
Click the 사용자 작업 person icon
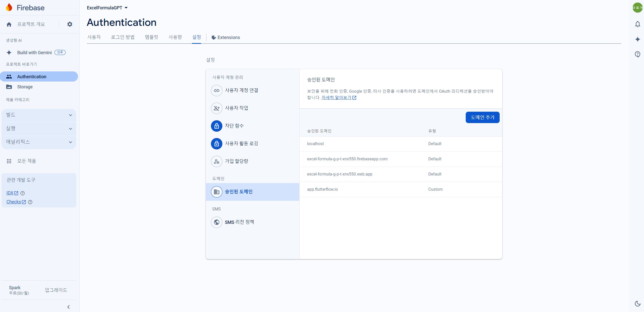pyautogui.click(x=217, y=108)
